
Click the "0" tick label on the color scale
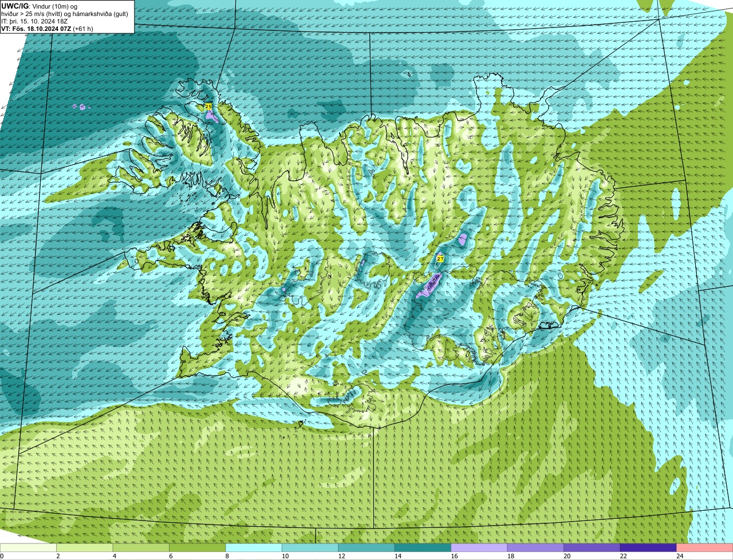pos(2,556)
